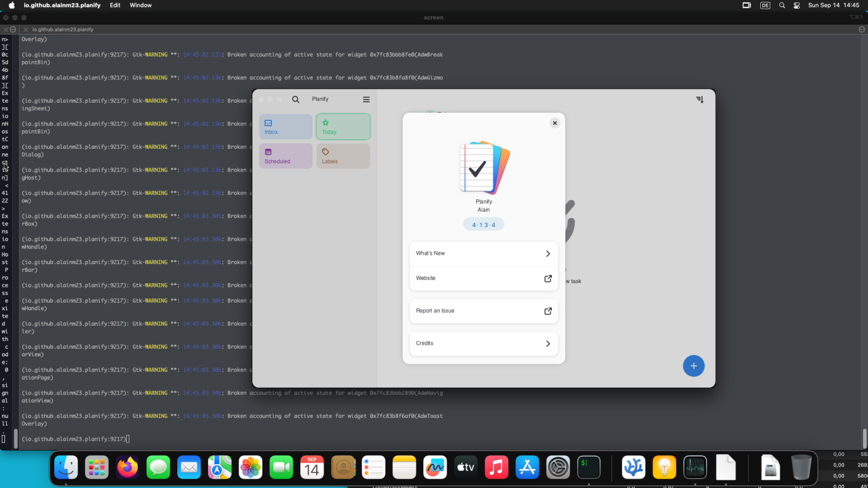The height and width of the screenshot is (488, 868).
Task: Add a new task with the blue plus button
Action: pos(693,366)
